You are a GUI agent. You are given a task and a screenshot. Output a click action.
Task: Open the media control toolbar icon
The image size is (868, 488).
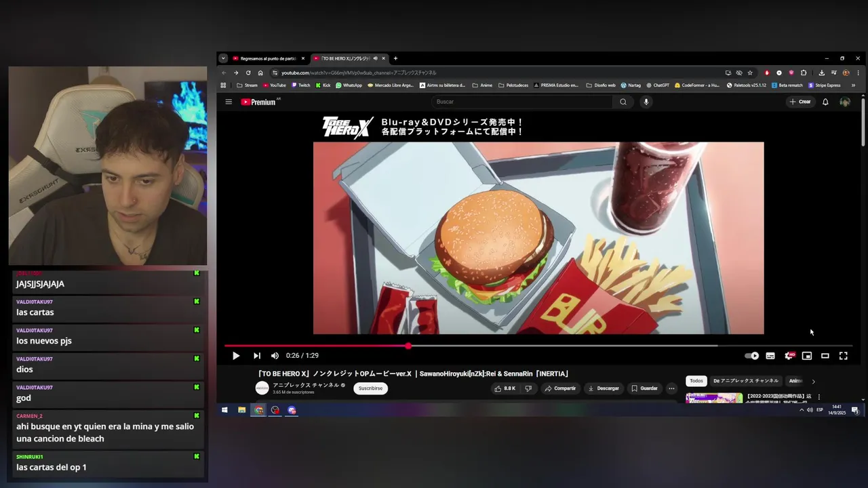(x=834, y=73)
